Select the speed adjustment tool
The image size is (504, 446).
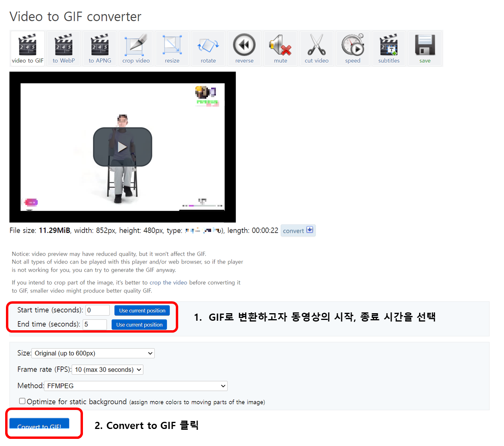[352, 48]
